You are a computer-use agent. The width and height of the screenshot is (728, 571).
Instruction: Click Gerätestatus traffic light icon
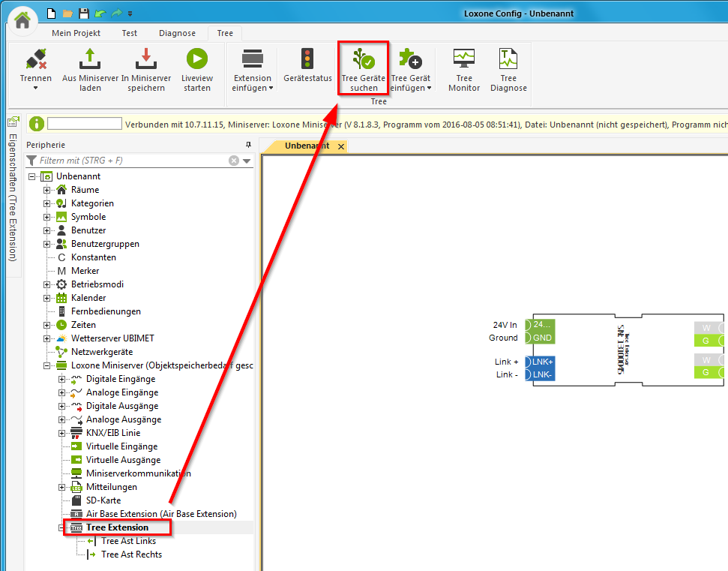click(x=307, y=60)
